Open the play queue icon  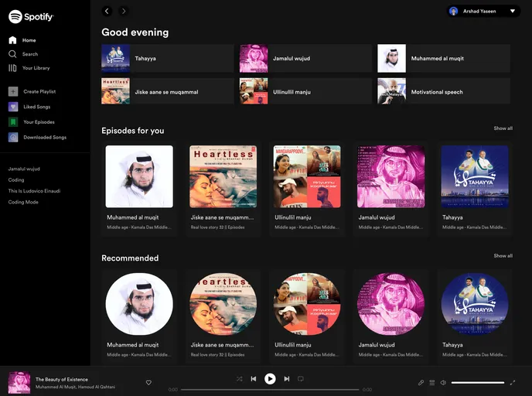(x=432, y=382)
